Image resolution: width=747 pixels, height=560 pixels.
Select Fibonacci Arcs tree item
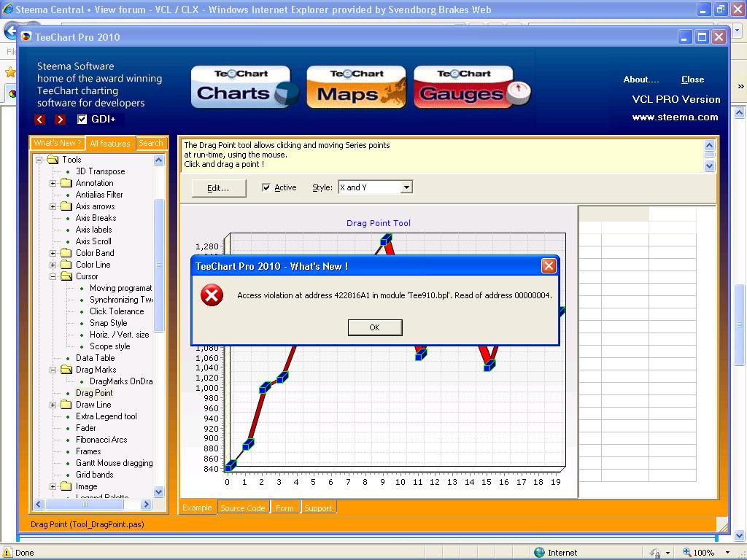101,440
